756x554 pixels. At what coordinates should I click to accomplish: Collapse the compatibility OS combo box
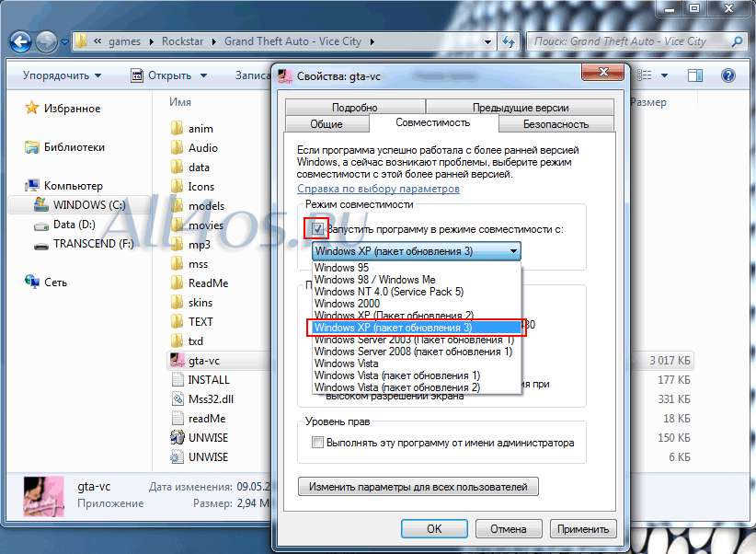pyautogui.click(x=417, y=251)
